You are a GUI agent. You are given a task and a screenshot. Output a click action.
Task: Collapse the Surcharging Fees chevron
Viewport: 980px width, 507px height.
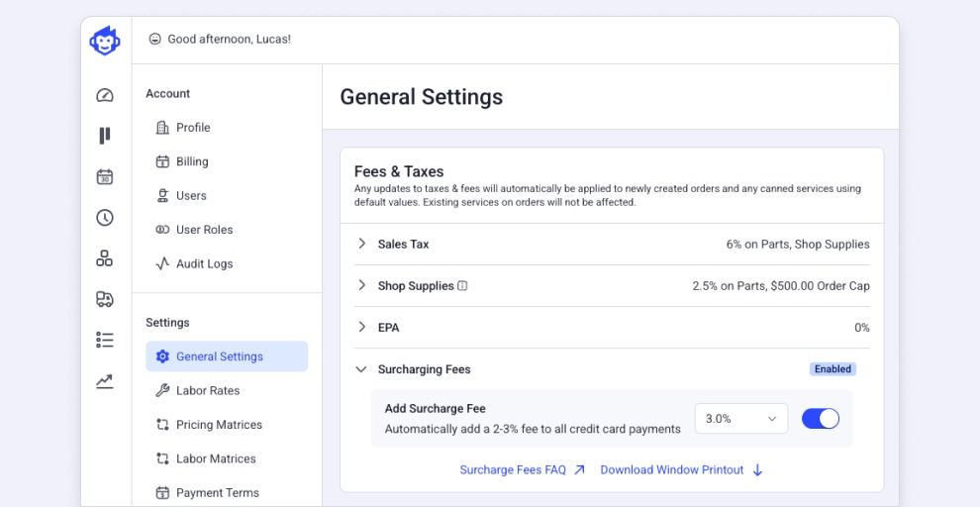click(360, 369)
